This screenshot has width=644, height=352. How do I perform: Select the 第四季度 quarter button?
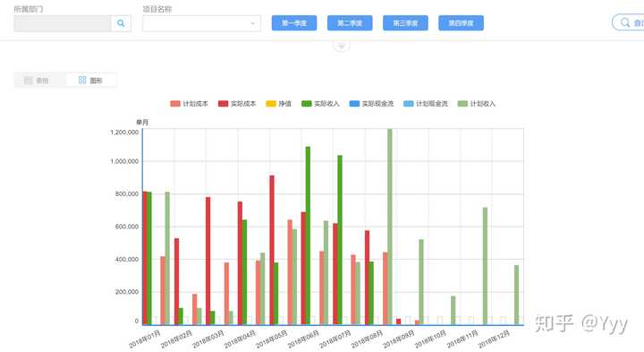pos(461,23)
